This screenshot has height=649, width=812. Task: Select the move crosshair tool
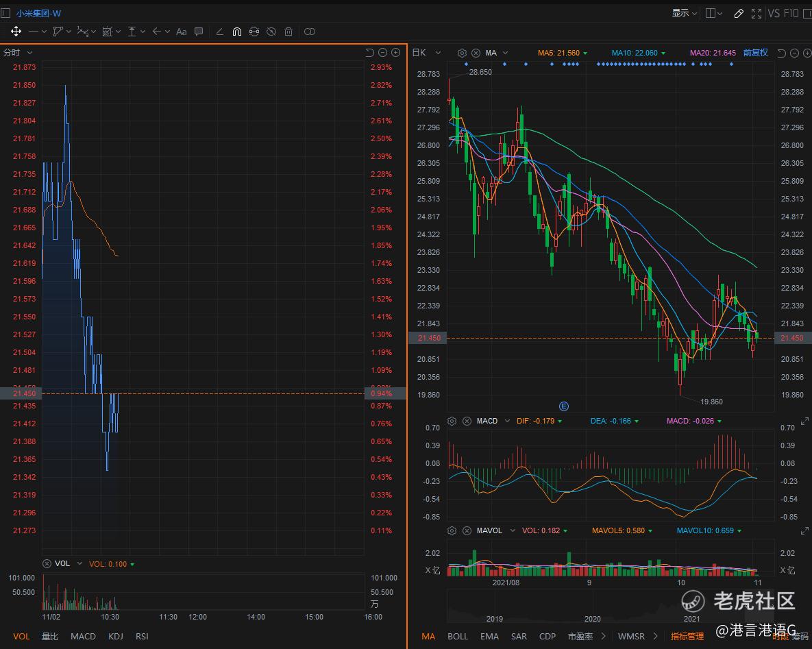coord(16,32)
